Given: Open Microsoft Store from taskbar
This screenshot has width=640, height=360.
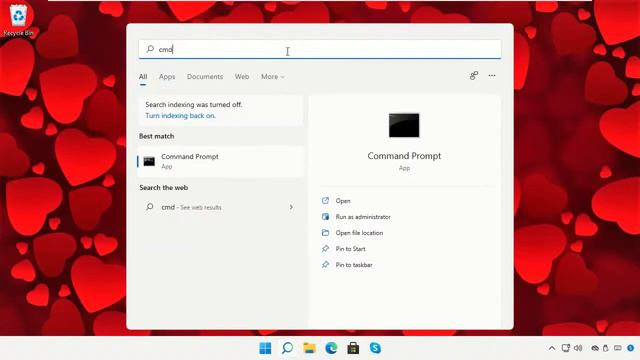Looking at the screenshot, I should pos(353,348).
